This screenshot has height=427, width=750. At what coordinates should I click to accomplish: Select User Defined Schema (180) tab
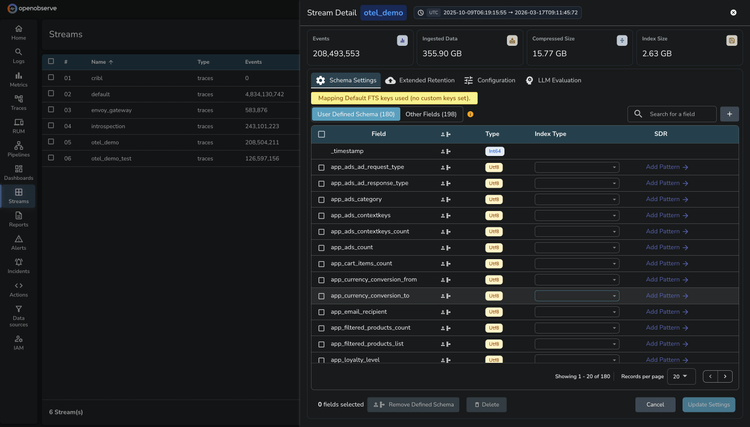pyautogui.click(x=356, y=114)
